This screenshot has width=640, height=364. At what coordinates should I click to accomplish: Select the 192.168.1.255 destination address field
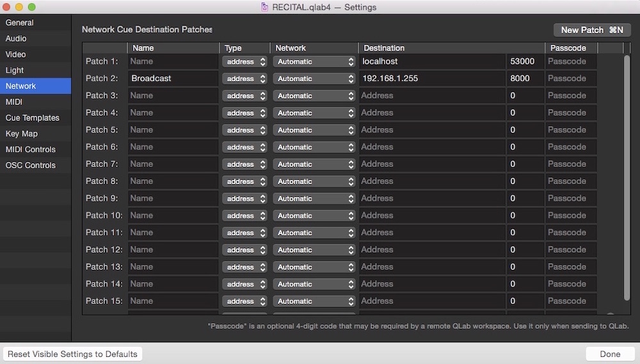(x=432, y=79)
